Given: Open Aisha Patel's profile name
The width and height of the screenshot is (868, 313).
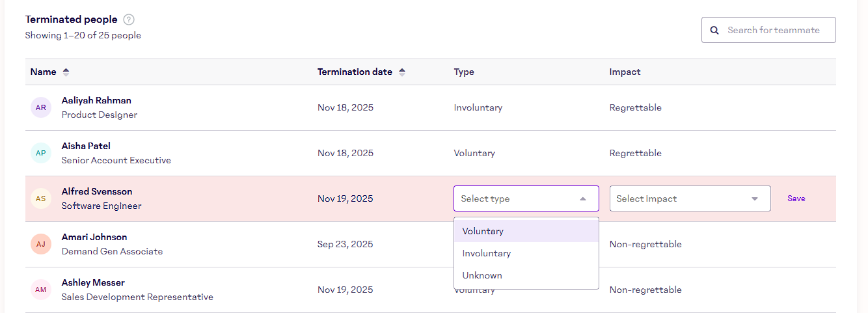Looking at the screenshot, I should click(x=86, y=146).
